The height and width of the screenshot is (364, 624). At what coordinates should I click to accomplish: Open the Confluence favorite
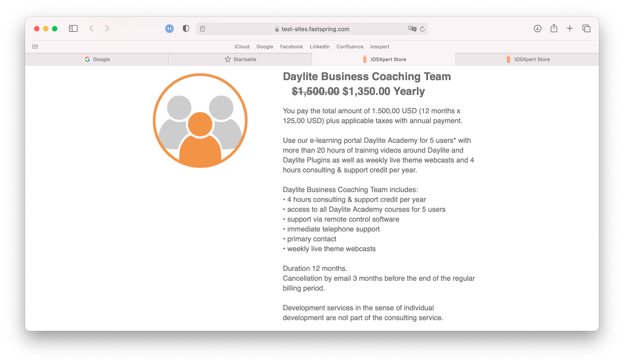(350, 47)
